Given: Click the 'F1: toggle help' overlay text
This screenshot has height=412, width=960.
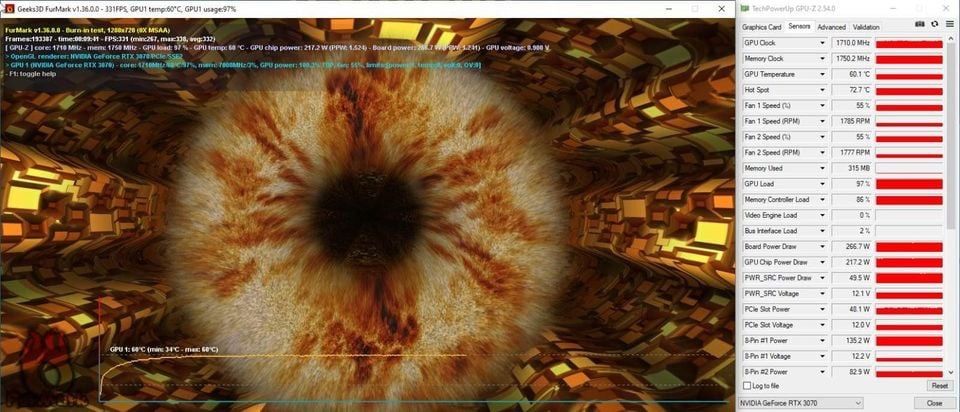Looking at the screenshot, I should [x=30, y=73].
